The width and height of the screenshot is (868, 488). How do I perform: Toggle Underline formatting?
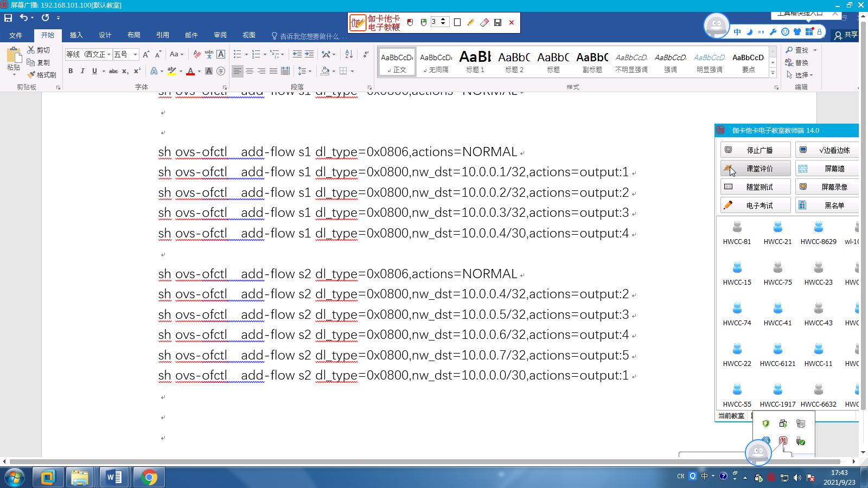(94, 71)
